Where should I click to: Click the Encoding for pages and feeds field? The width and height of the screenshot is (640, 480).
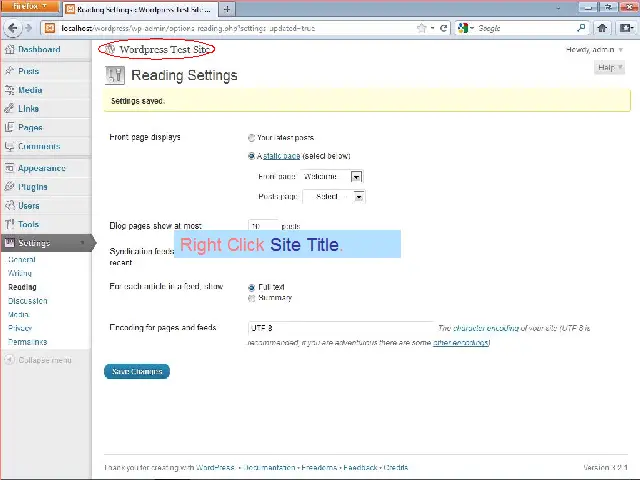pos(340,328)
